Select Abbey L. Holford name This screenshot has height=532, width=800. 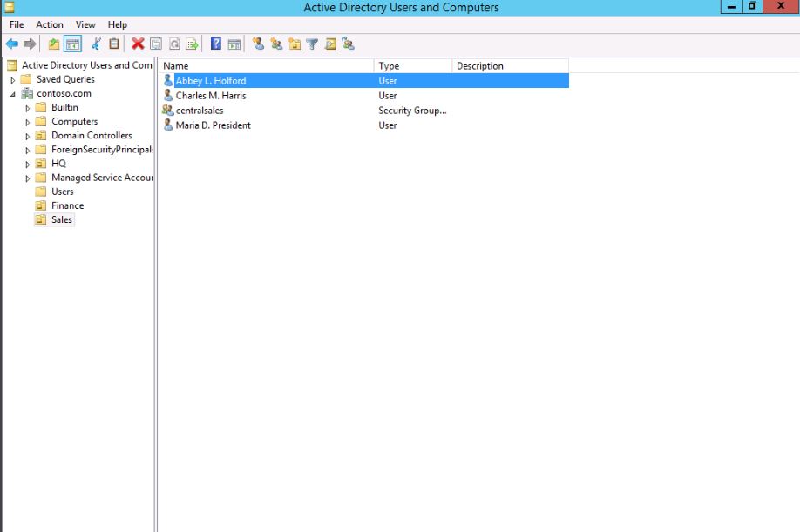click(211, 80)
